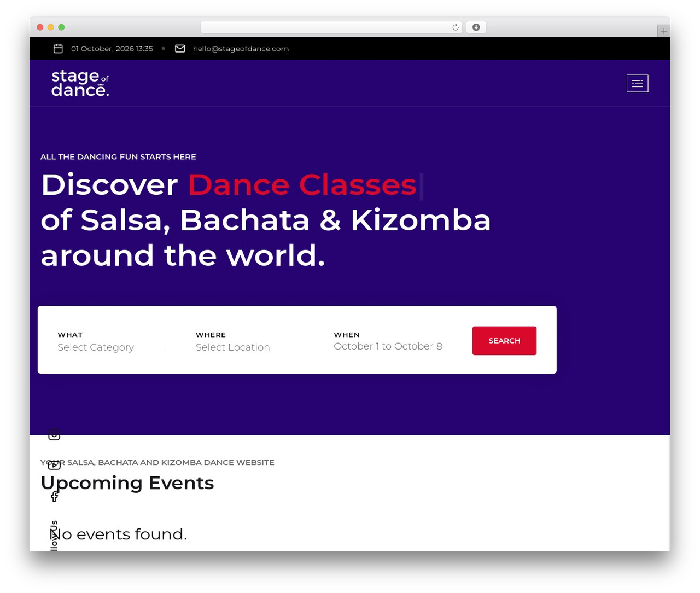
Task: Click the date text 01 October, 2026 13:35
Action: (x=112, y=49)
